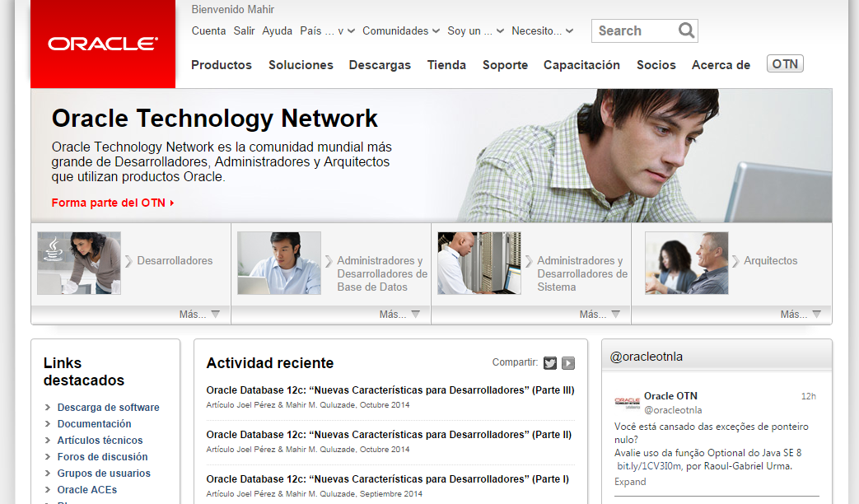Open the Soluciones menu
The width and height of the screenshot is (859, 504).
coord(301,64)
